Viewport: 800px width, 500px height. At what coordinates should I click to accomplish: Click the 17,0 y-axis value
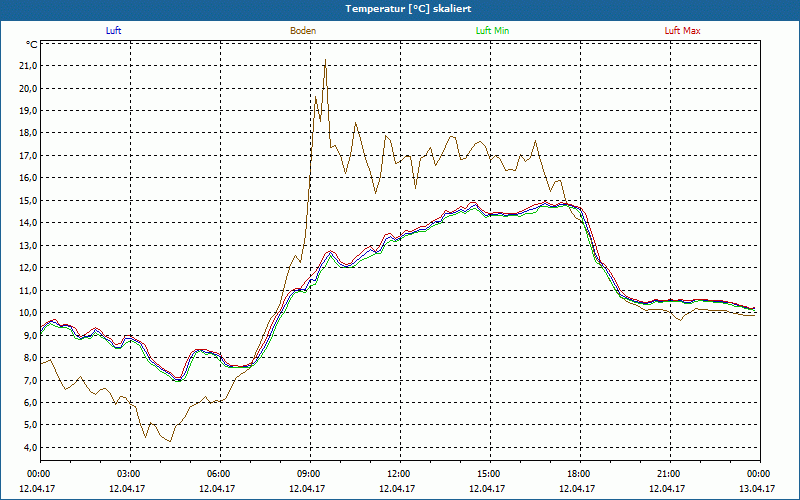pyautogui.click(x=29, y=156)
